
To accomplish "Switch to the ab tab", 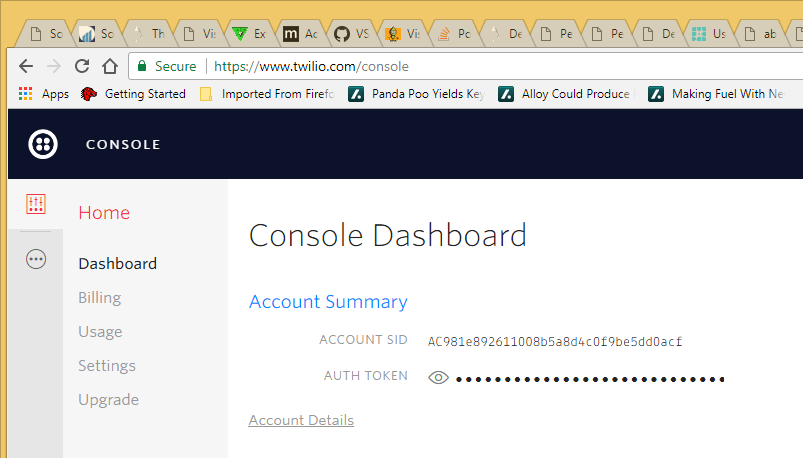I will [760, 34].
